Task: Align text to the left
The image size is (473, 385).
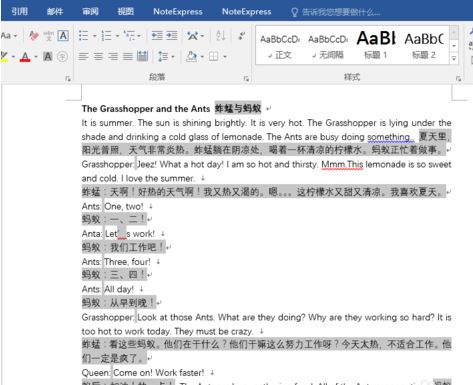Action: click(x=83, y=56)
